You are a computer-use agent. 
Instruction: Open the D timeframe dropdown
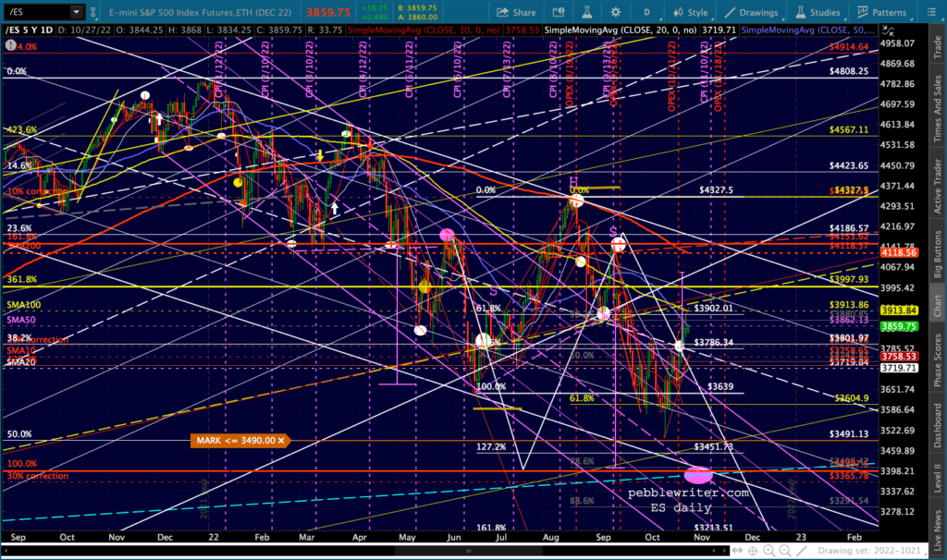click(x=646, y=12)
